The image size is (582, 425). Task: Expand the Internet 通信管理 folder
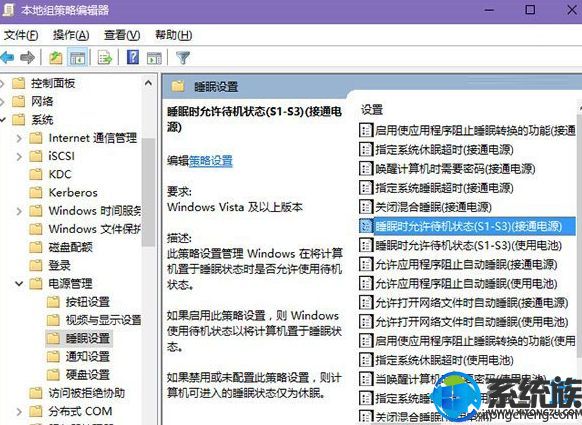19,138
